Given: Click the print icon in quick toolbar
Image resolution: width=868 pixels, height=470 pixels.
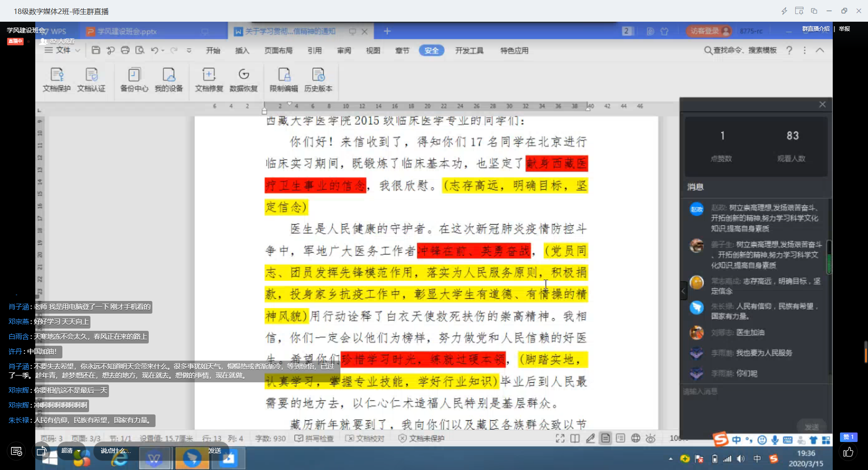Looking at the screenshot, I should pyautogui.click(x=125, y=50).
